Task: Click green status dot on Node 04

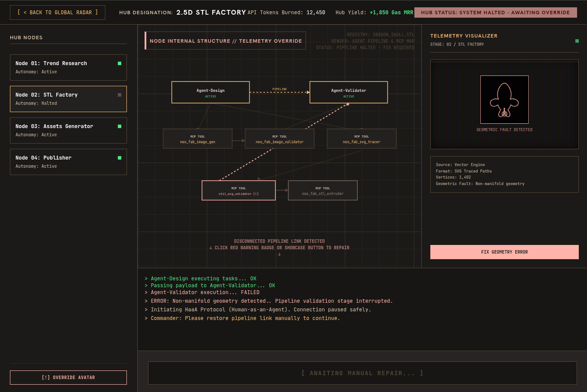Action: (120, 158)
